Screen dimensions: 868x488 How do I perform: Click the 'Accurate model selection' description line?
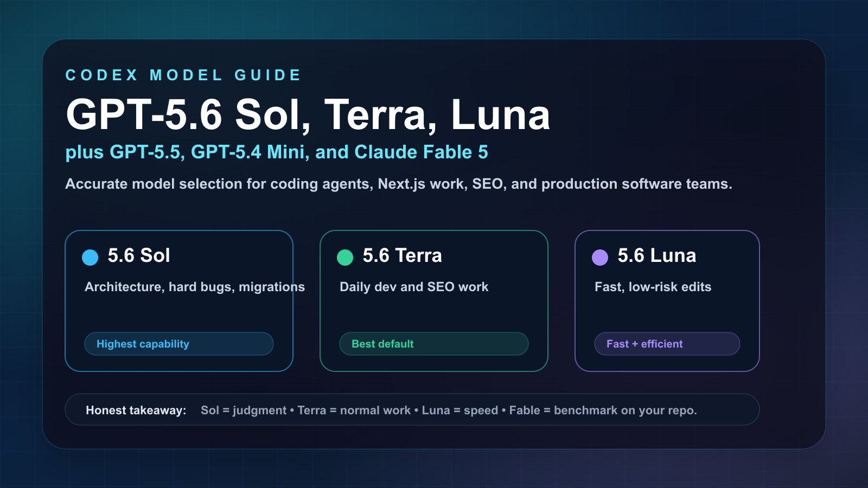[399, 184]
